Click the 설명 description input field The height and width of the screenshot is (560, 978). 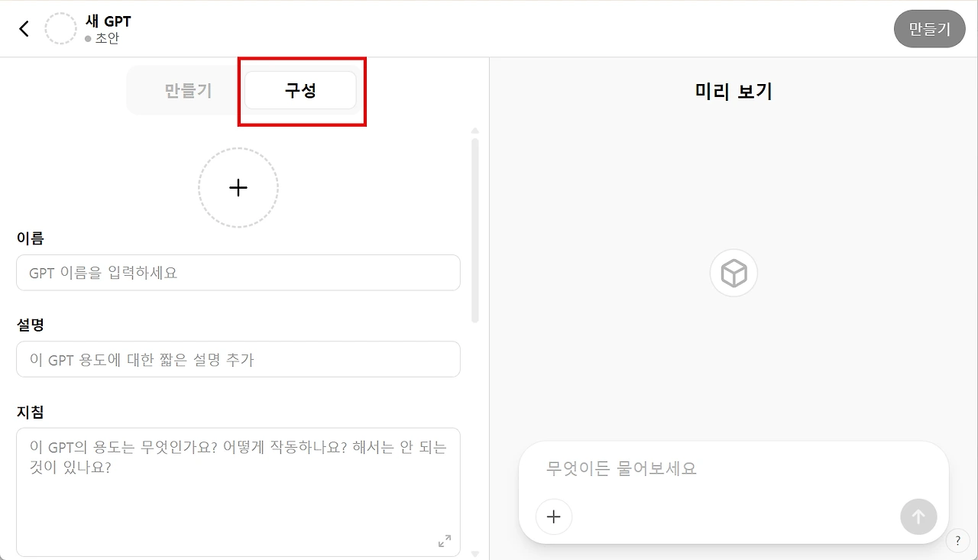[238, 359]
